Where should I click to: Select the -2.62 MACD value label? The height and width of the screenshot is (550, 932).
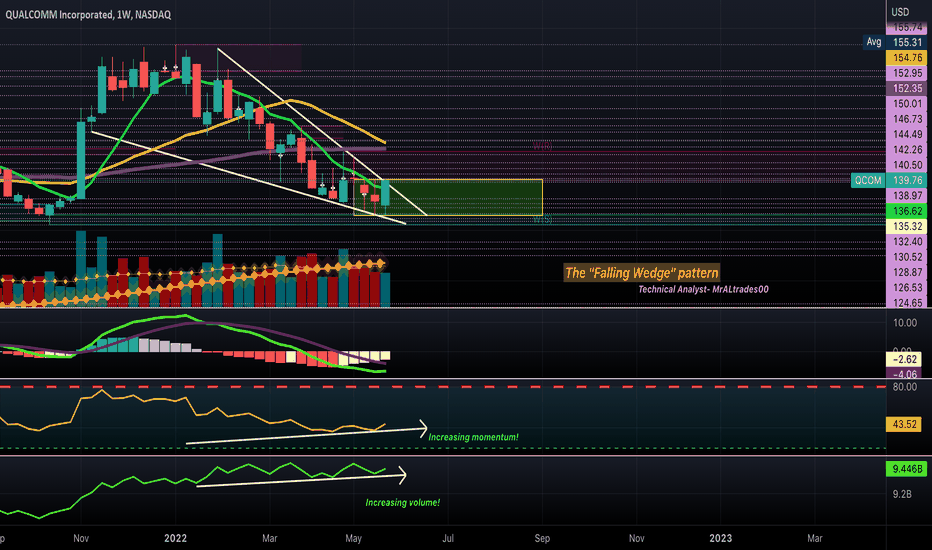click(x=906, y=359)
